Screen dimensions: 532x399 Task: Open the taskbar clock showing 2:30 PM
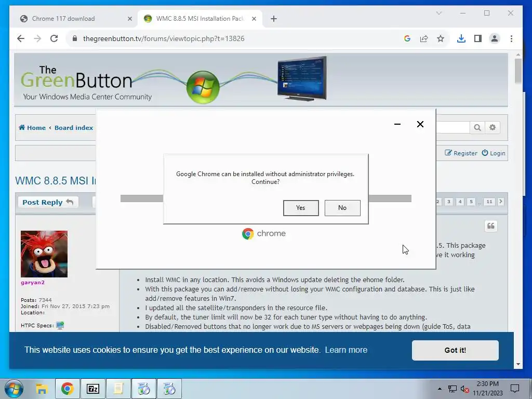(487, 389)
